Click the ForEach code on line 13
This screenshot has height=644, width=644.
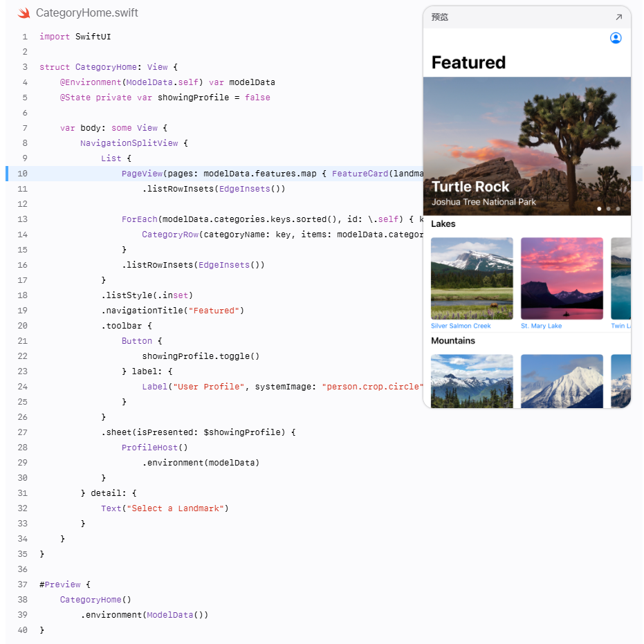[273, 219]
